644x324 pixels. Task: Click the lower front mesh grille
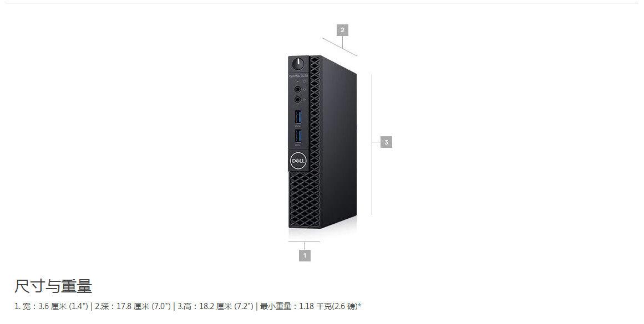(x=305, y=200)
